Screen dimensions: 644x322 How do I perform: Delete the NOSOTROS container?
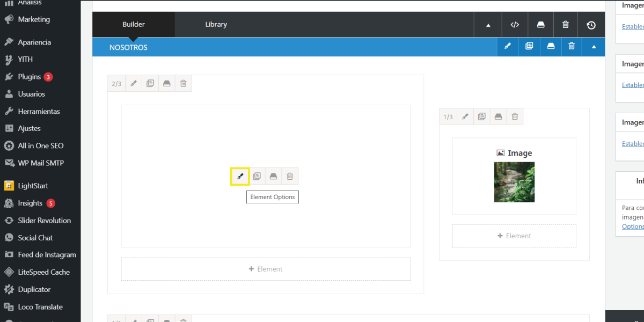pos(572,47)
